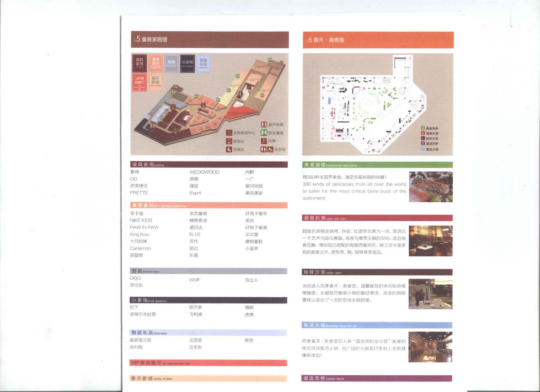Click the 直升电梯 elevator legend icon

coord(264,125)
